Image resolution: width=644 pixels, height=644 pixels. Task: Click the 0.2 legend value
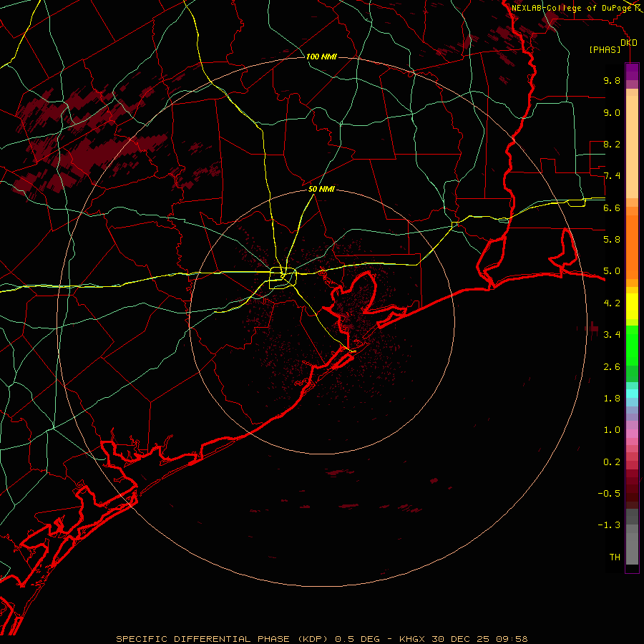point(612,462)
